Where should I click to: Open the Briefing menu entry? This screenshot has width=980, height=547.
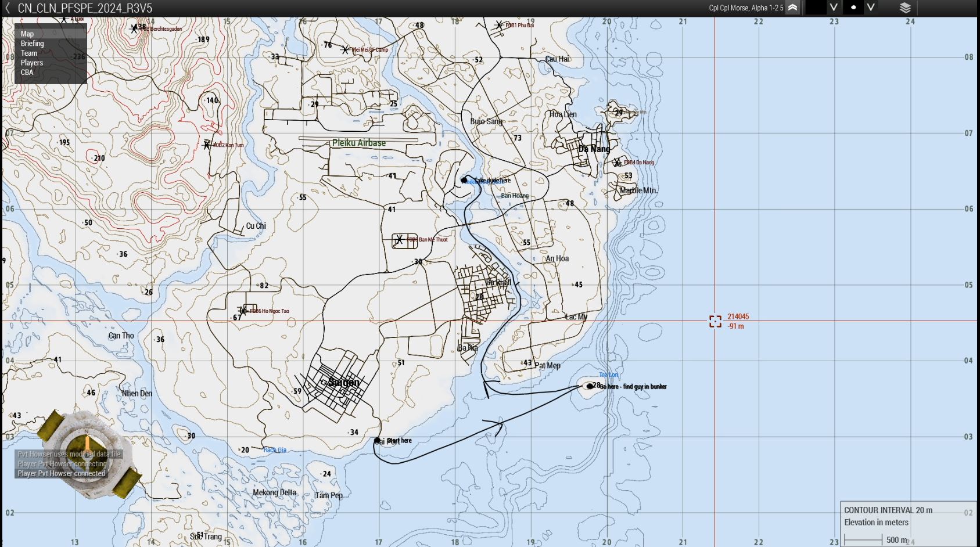[x=32, y=44]
